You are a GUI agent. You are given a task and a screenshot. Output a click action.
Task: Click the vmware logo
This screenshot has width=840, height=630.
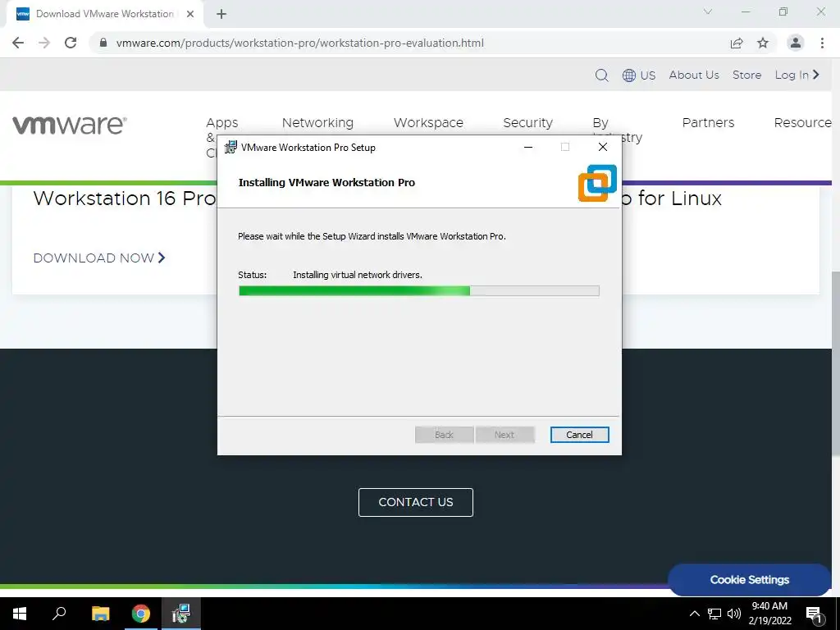pyautogui.click(x=70, y=125)
